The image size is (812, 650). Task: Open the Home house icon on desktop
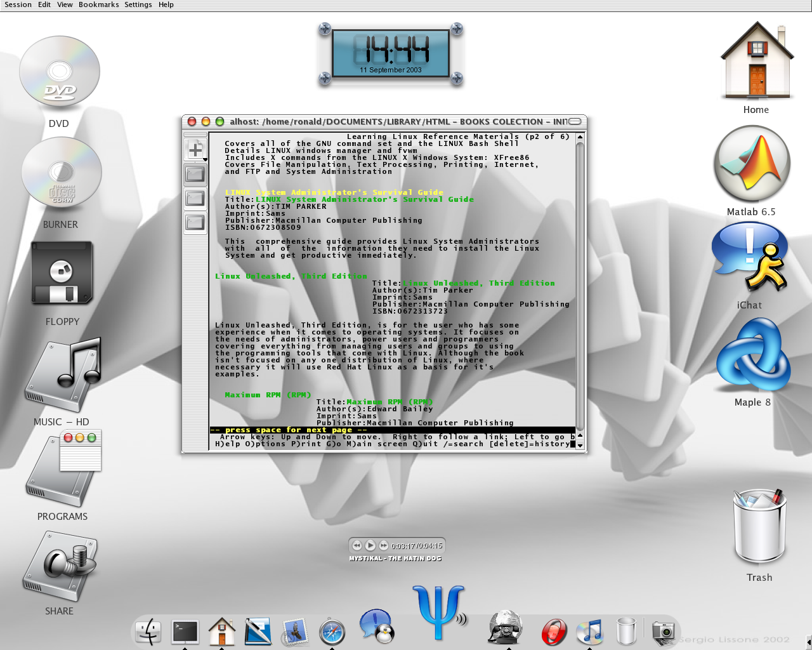(x=757, y=60)
